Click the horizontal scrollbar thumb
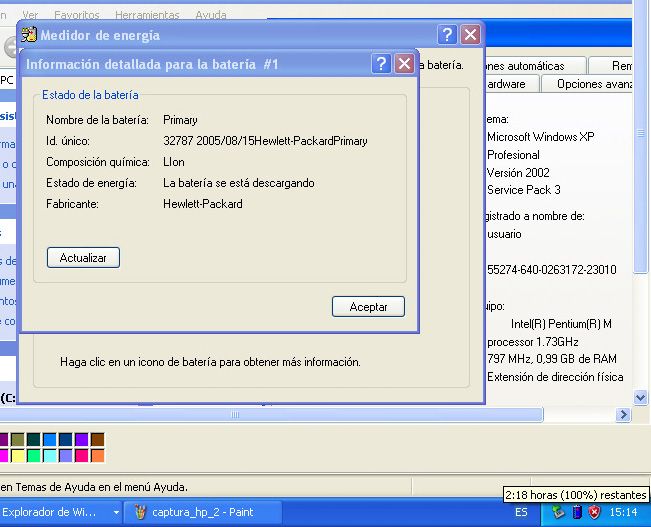Viewport: 651px width, 527px height. pos(270,414)
